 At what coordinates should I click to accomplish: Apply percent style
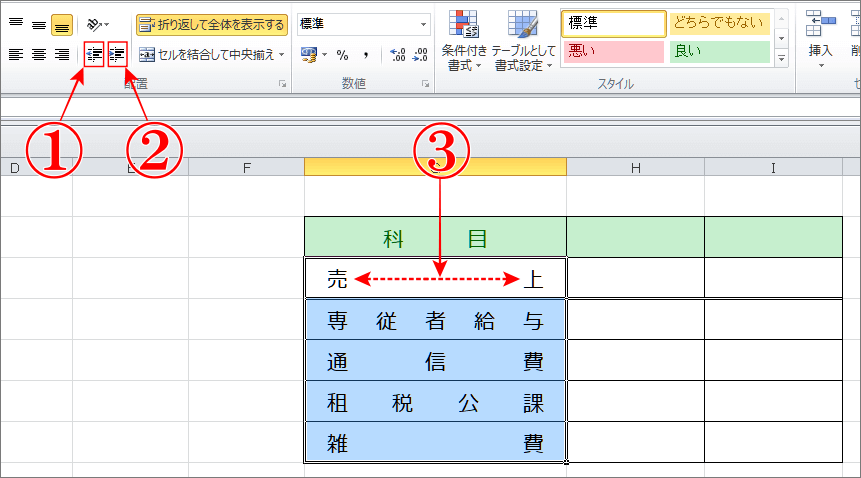(x=343, y=54)
